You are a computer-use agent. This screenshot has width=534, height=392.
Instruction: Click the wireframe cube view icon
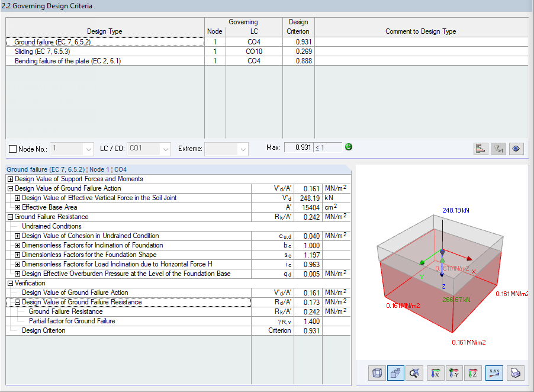[x=377, y=373]
